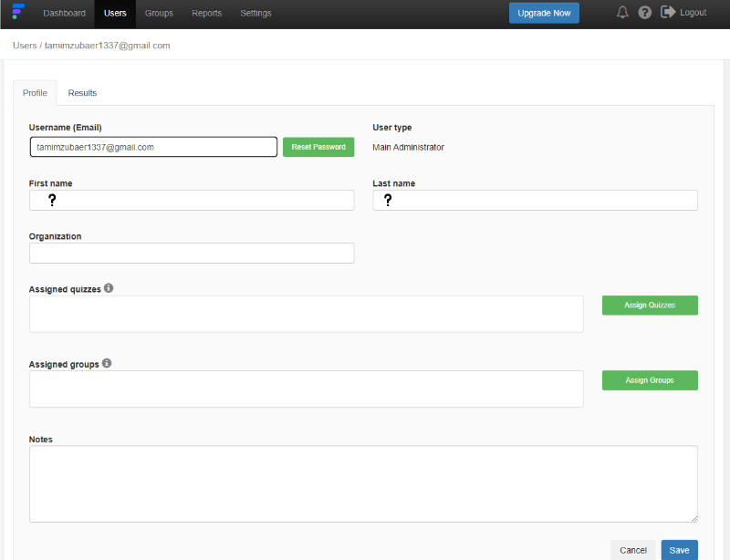Click inside the Assigned groups box

click(x=307, y=389)
